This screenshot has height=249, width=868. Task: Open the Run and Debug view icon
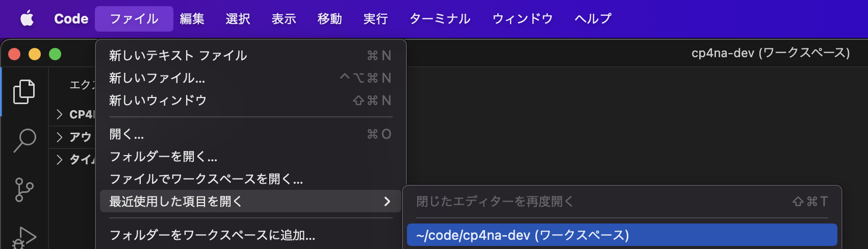pos(24,237)
